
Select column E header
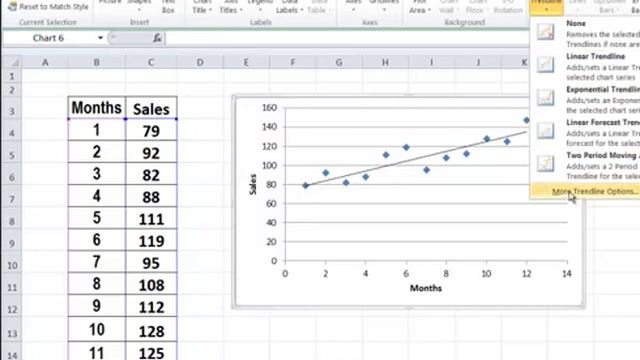pyautogui.click(x=246, y=62)
